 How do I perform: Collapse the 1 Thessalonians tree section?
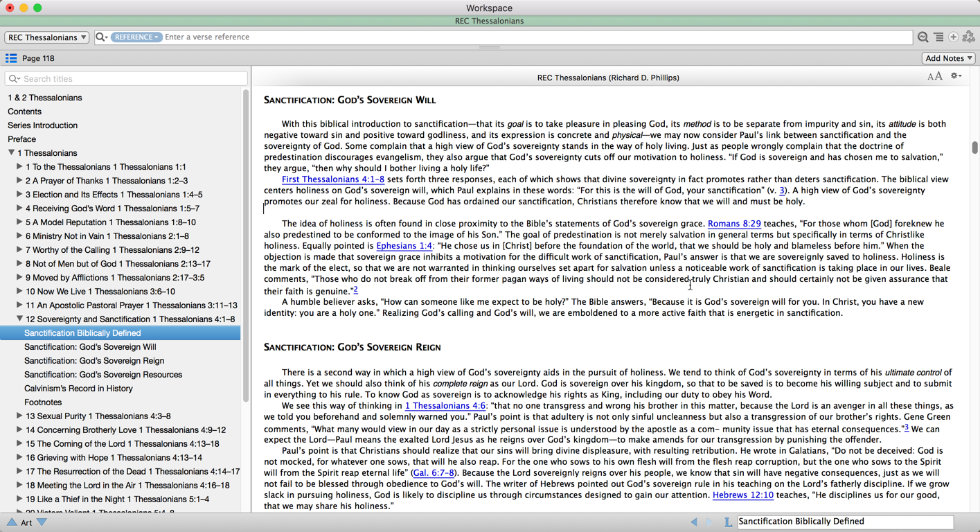11,153
